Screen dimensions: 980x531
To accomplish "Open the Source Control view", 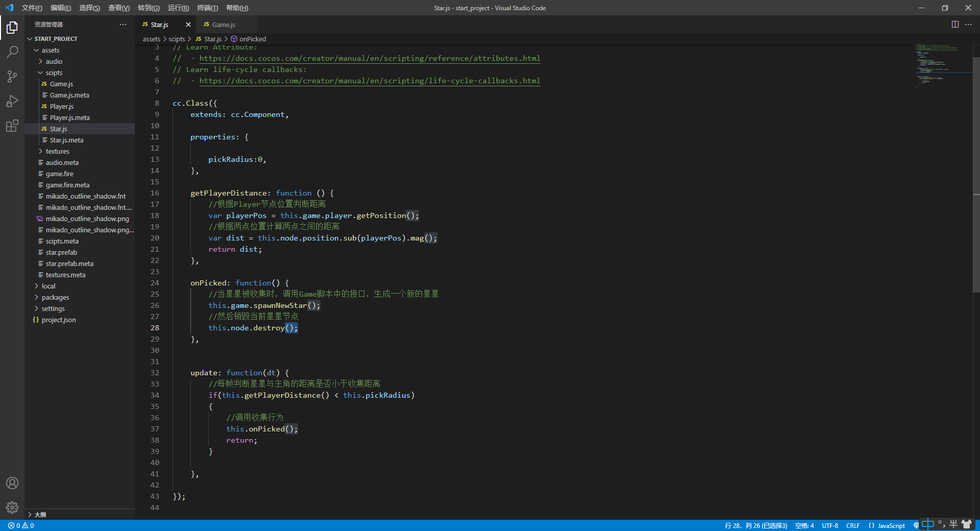I will click(x=12, y=77).
